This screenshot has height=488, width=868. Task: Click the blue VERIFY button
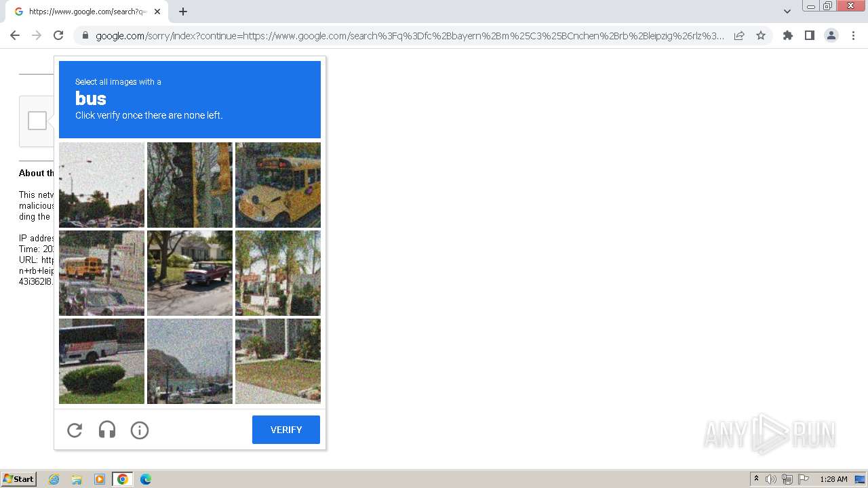(x=286, y=430)
